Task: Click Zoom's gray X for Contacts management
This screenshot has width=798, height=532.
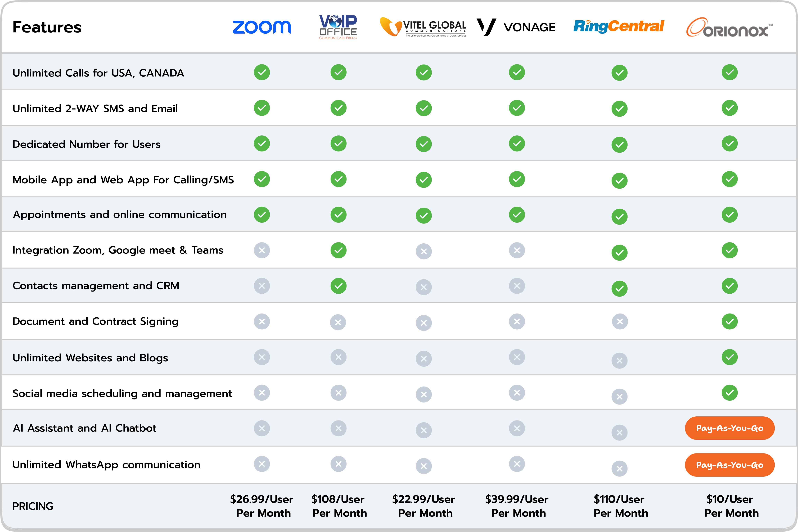Action: click(262, 286)
